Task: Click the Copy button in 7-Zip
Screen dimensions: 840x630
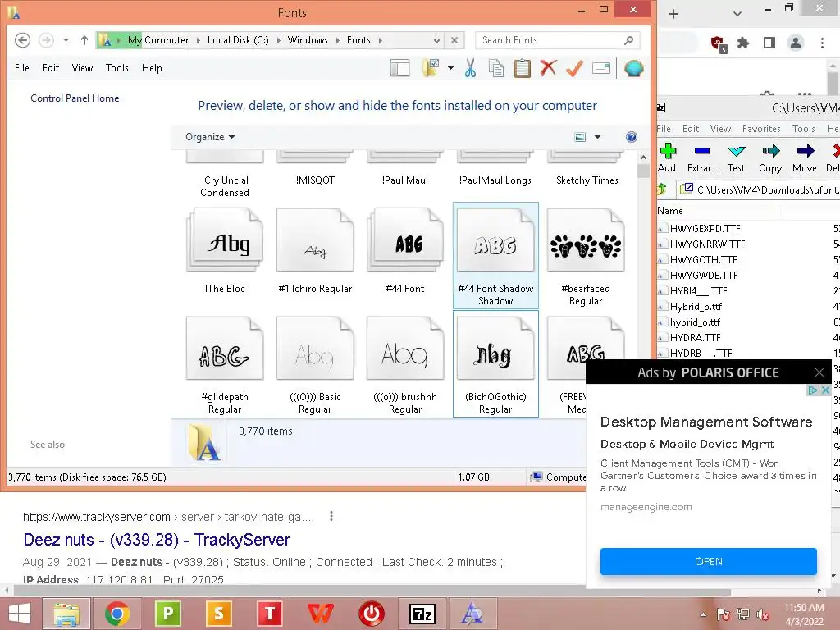Action: tap(770, 158)
